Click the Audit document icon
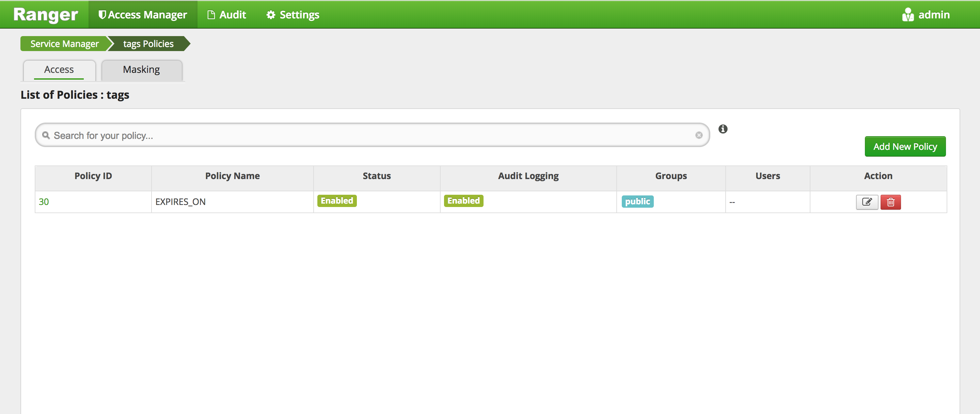Screen dimensions: 980x414 [x=211, y=15]
